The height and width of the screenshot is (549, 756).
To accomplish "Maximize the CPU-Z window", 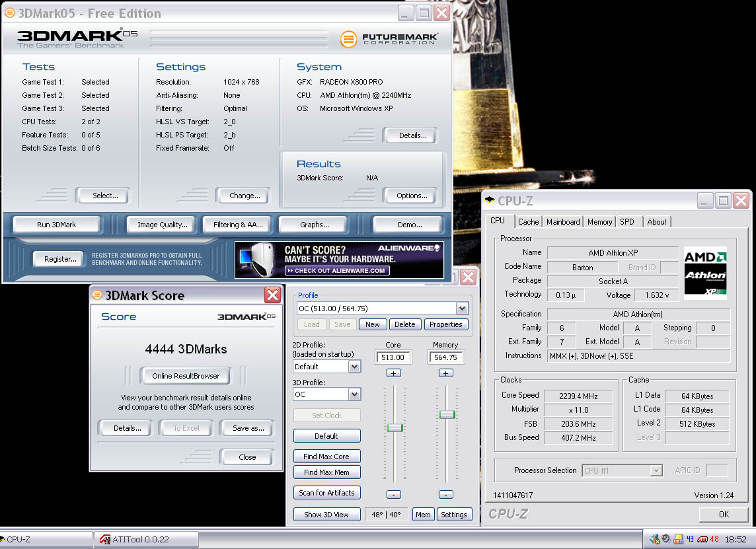I will pyautogui.click(x=723, y=201).
